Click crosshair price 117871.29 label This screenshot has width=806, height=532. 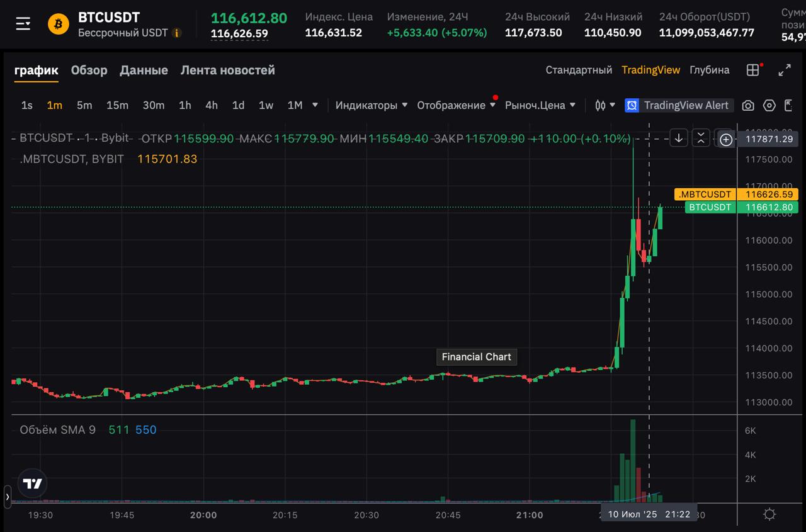(768, 139)
